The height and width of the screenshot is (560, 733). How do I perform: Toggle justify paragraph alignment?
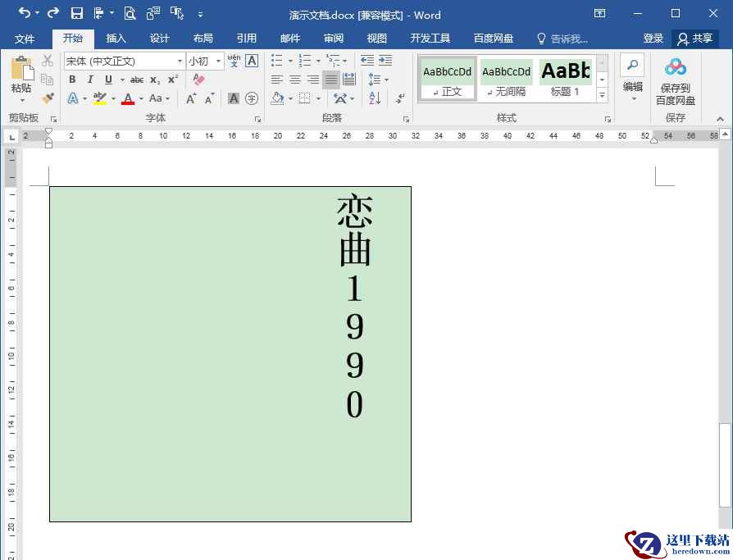pos(331,80)
